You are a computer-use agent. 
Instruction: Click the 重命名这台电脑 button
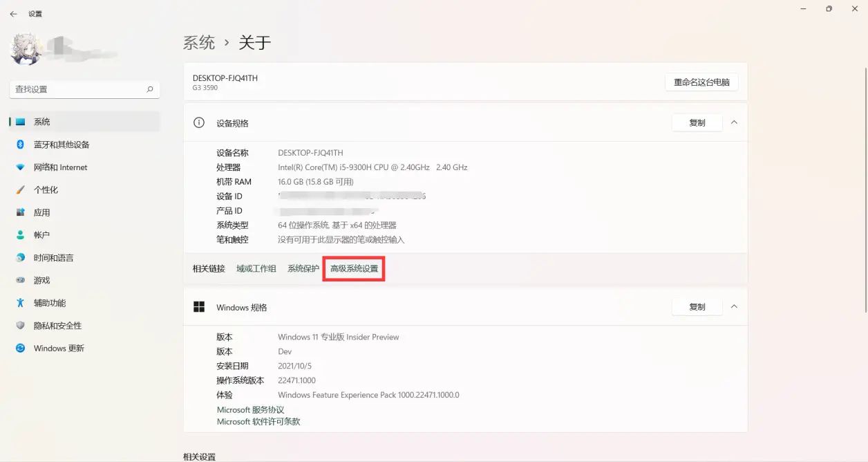coord(701,82)
